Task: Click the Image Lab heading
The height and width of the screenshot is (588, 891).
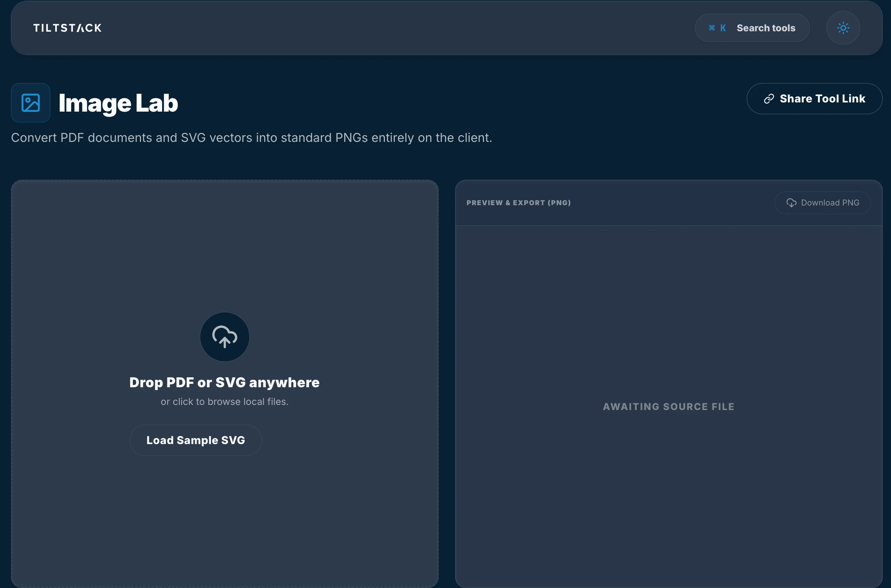Action: coord(118,103)
